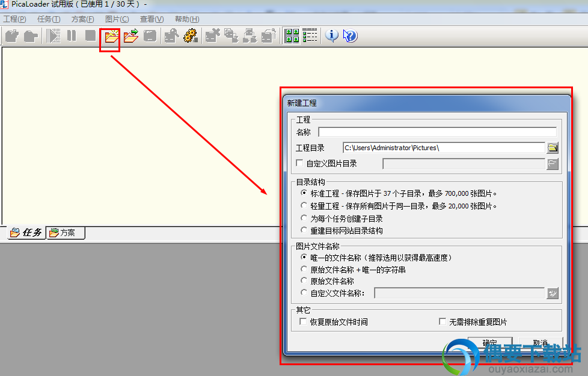Switch to list details view icon
588x376 pixels.
pyautogui.click(x=310, y=36)
